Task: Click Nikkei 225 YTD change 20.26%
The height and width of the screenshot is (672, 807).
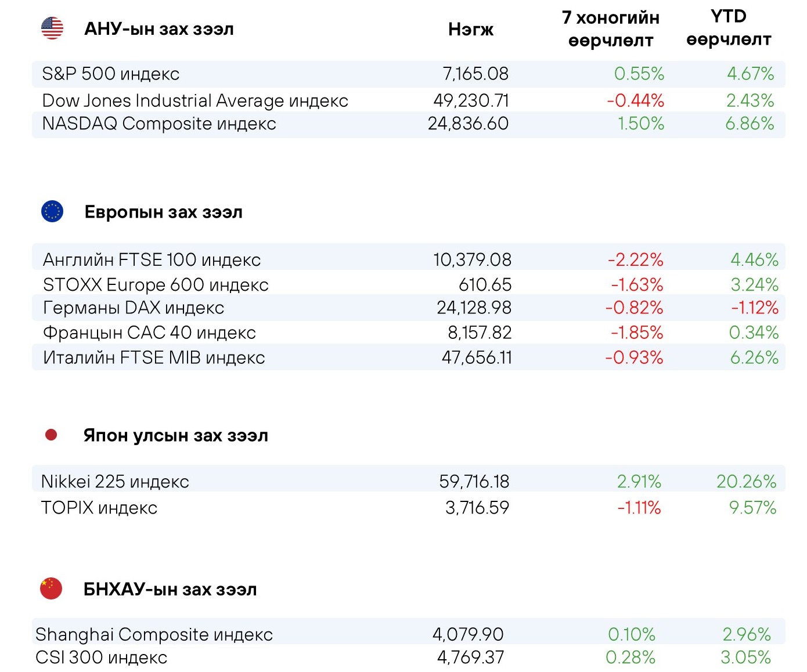Action: (746, 481)
